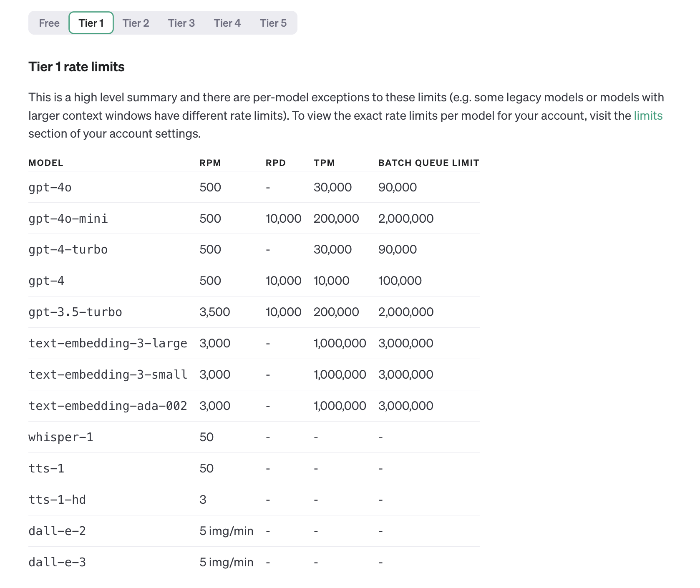Click the gpt-3.5-turbo RPM value 3,500
This screenshot has width=700, height=588.
coord(215,312)
